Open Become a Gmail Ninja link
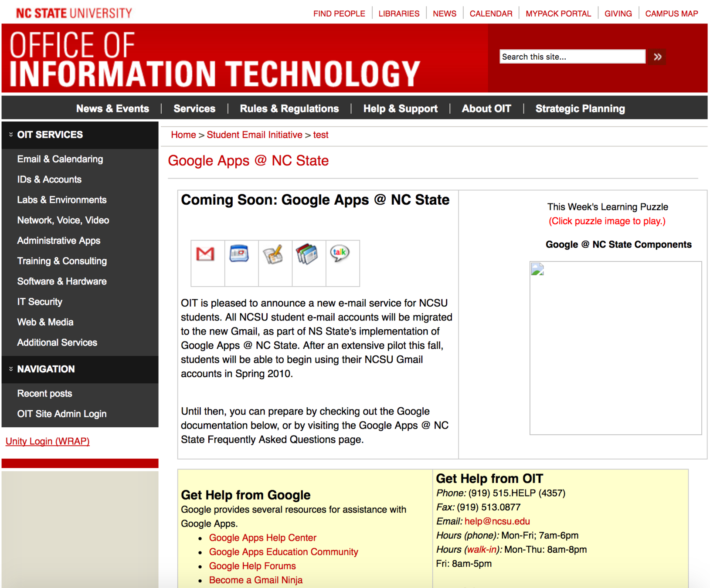This screenshot has width=710, height=588. (256, 580)
